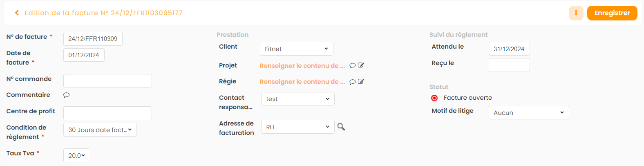This screenshot has height=166, width=644.
Task: Open the Taux Tva dropdown
Action: (76, 155)
